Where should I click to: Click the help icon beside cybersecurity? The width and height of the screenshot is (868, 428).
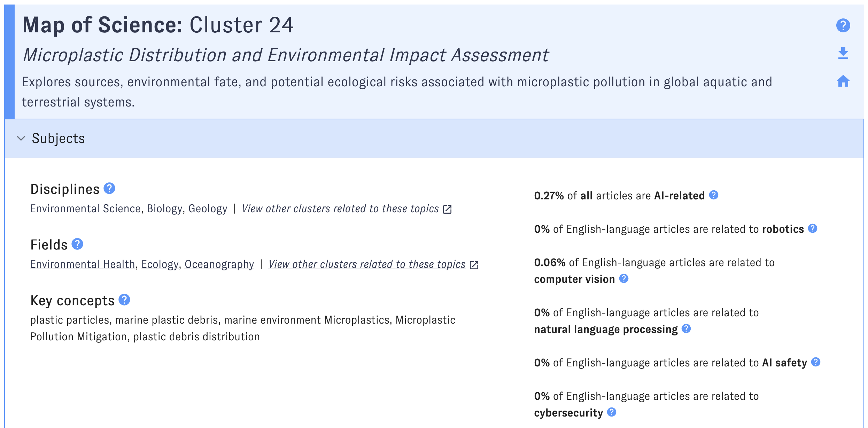click(611, 412)
